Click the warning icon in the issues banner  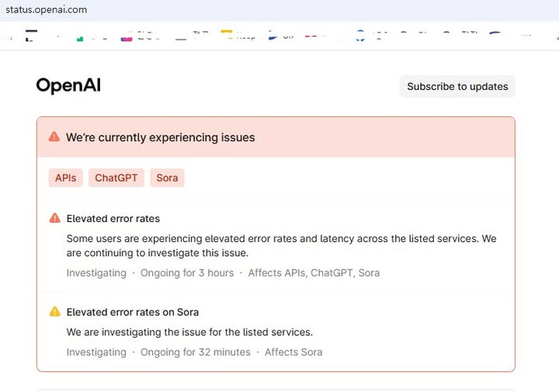click(x=54, y=137)
